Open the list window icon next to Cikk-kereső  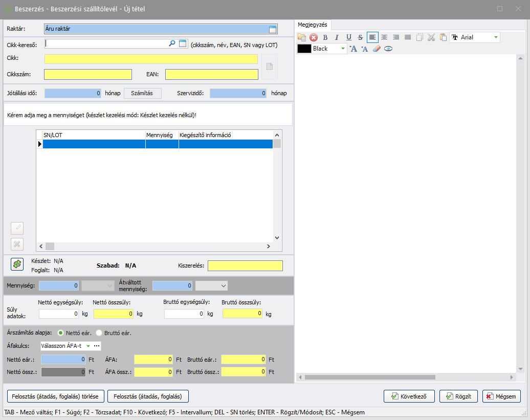click(183, 43)
